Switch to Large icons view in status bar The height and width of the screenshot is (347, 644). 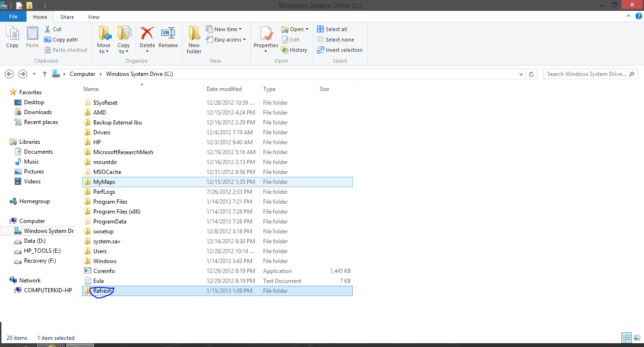coord(636,338)
